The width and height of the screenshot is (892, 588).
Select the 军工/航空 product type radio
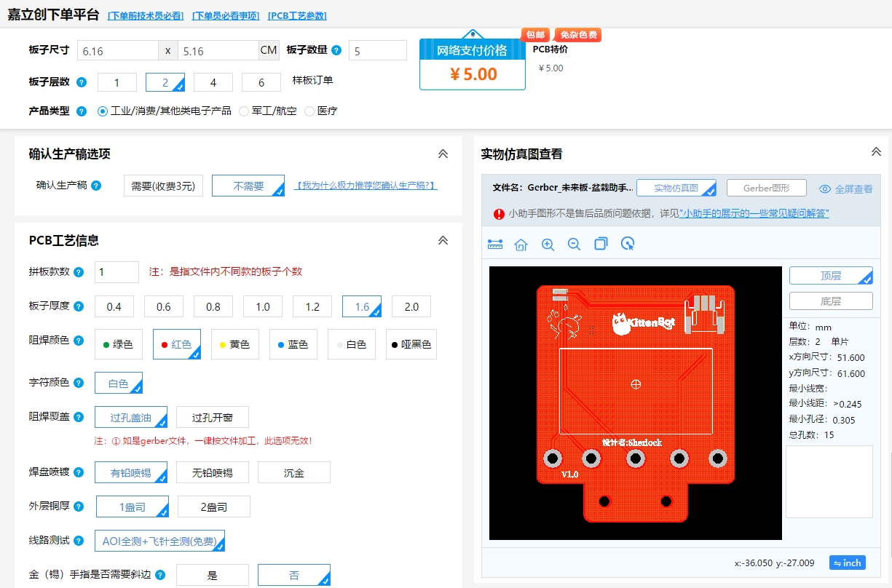[244, 111]
